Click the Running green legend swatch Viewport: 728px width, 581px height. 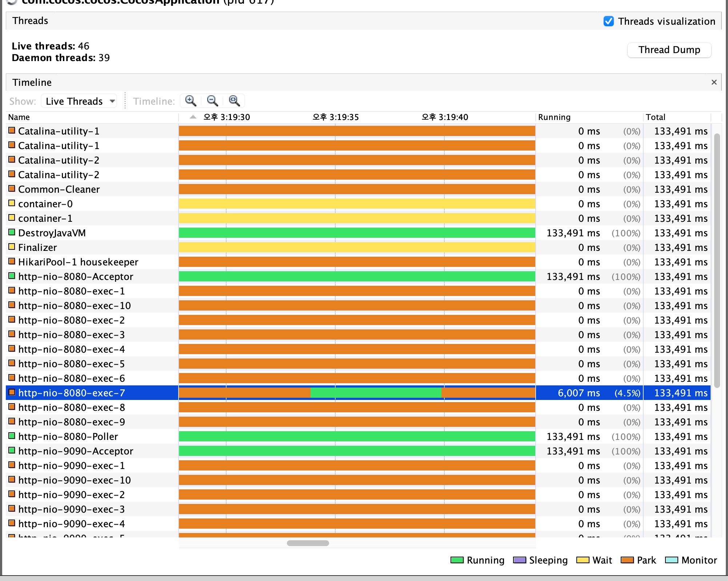click(x=457, y=560)
